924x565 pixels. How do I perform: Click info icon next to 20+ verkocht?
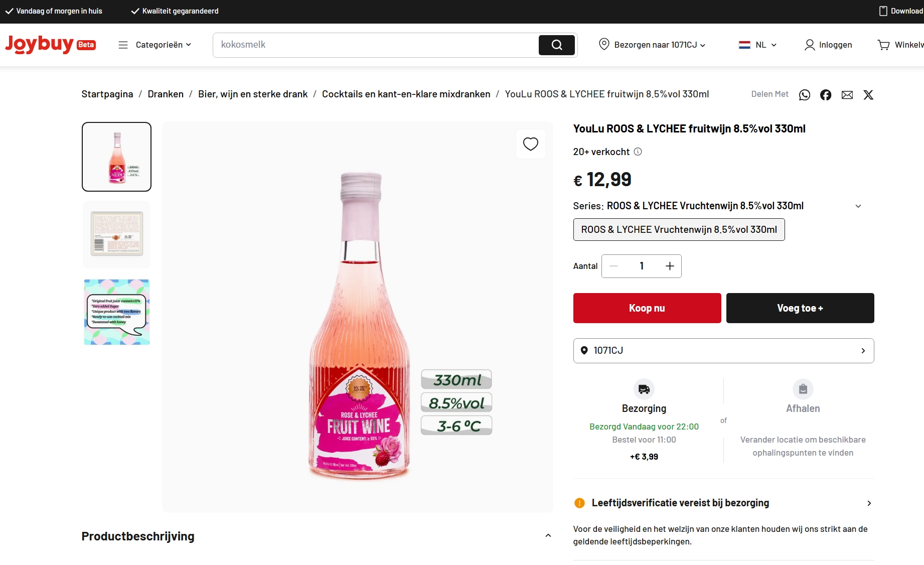(x=638, y=152)
